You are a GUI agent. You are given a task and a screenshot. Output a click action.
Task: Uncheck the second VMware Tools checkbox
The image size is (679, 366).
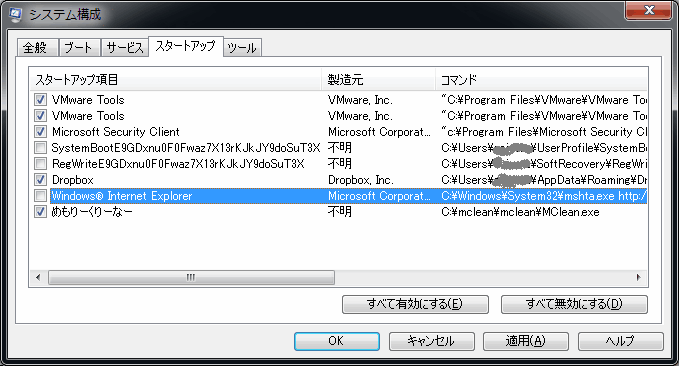40,116
